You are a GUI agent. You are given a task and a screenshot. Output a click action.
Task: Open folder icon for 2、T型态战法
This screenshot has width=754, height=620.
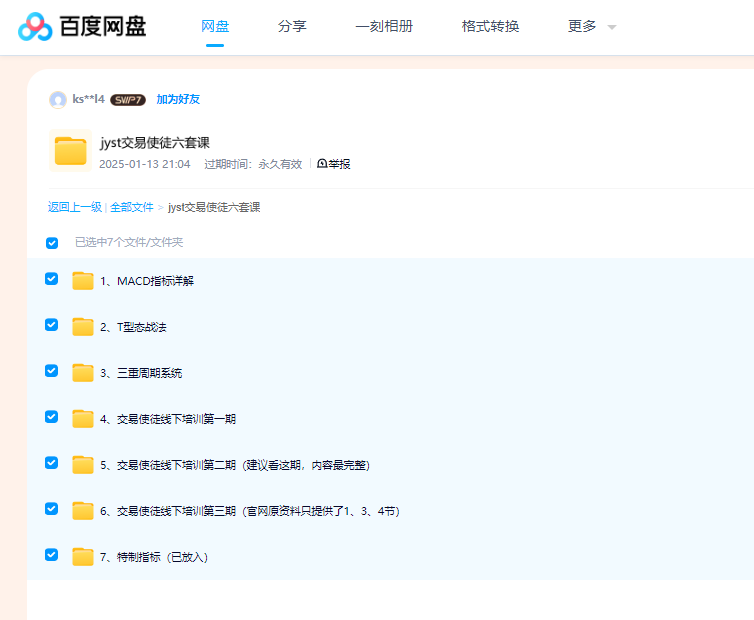(83, 327)
